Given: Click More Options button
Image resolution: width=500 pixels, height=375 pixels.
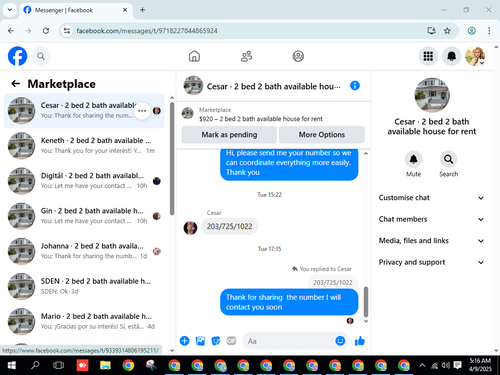Looking at the screenshot, I should pyautogui.click(x=322, y=135).
